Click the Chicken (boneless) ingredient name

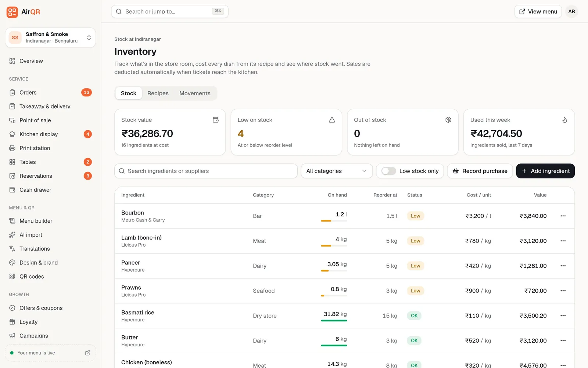pyautogui.click(x=147, y=362)
